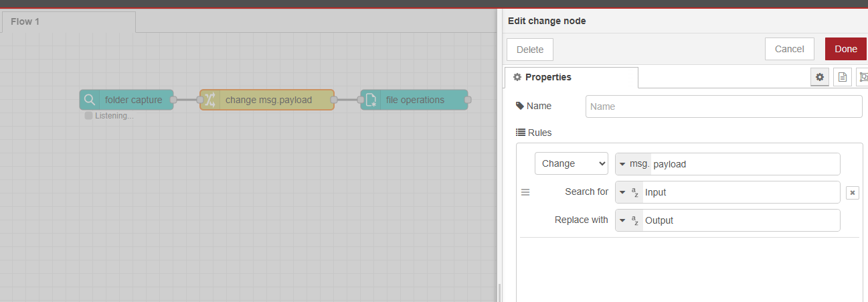868x302 pixels.
Task: Select the change msg.payload node
Action: click(x=267, y=100)
